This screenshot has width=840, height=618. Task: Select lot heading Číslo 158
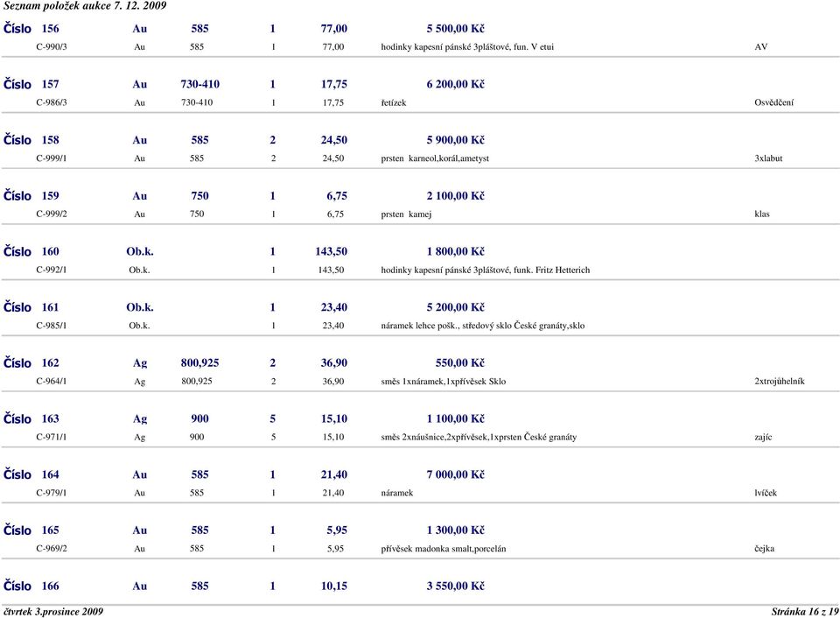[x=31, y=140]
